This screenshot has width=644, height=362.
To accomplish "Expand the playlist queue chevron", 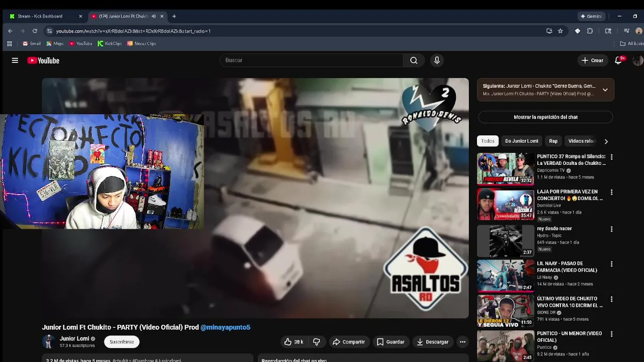I will tap(605, 90).
